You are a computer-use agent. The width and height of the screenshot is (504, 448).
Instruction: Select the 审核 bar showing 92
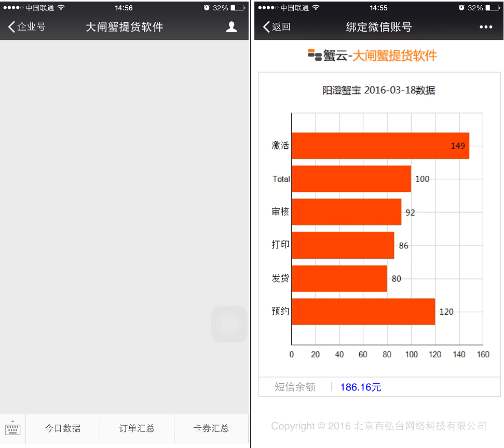pyautogui.click(x=347, y=212)
